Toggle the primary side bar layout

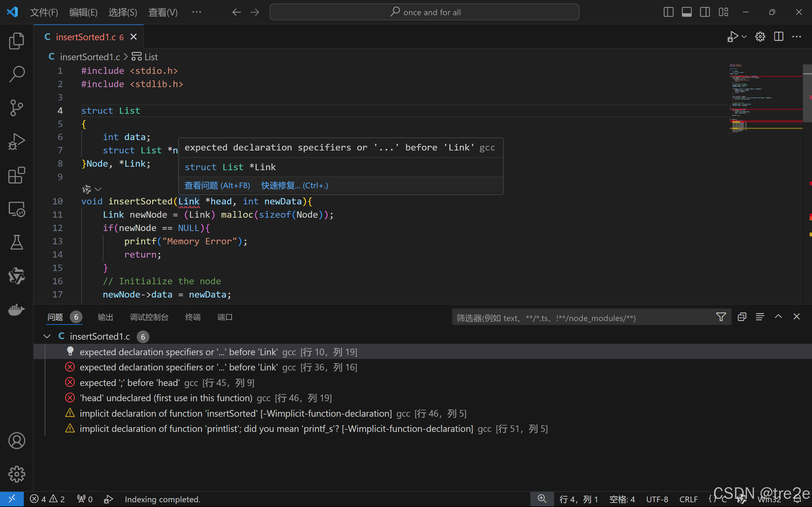(668, 12)
